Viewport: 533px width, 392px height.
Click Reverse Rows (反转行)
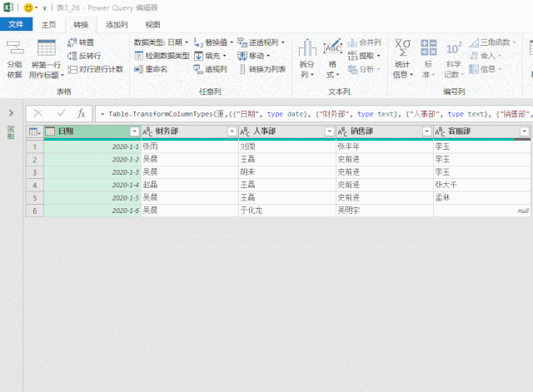coord(84,56)
